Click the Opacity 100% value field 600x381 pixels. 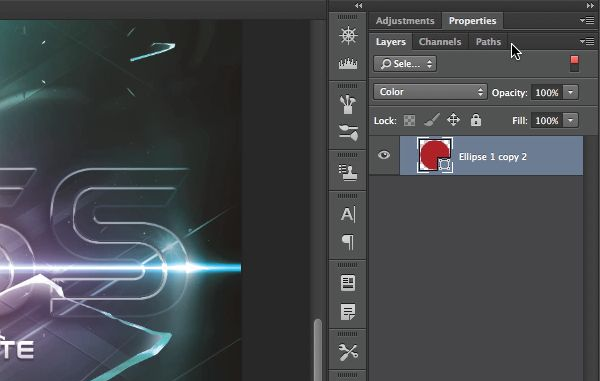(547, 92)
